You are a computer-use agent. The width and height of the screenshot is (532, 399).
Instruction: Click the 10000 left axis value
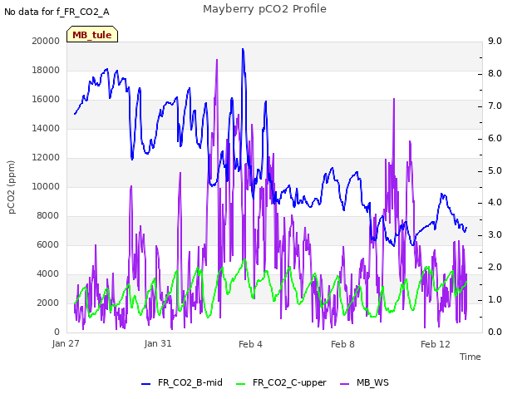click(x=46, y=186)
